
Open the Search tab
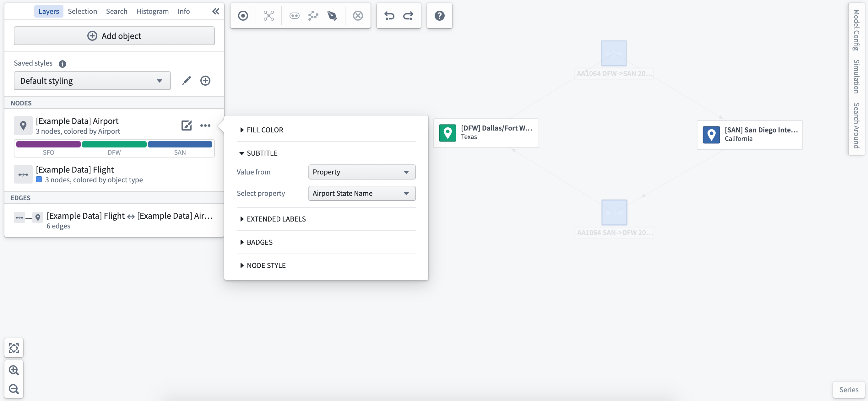(x=117, y=11)
